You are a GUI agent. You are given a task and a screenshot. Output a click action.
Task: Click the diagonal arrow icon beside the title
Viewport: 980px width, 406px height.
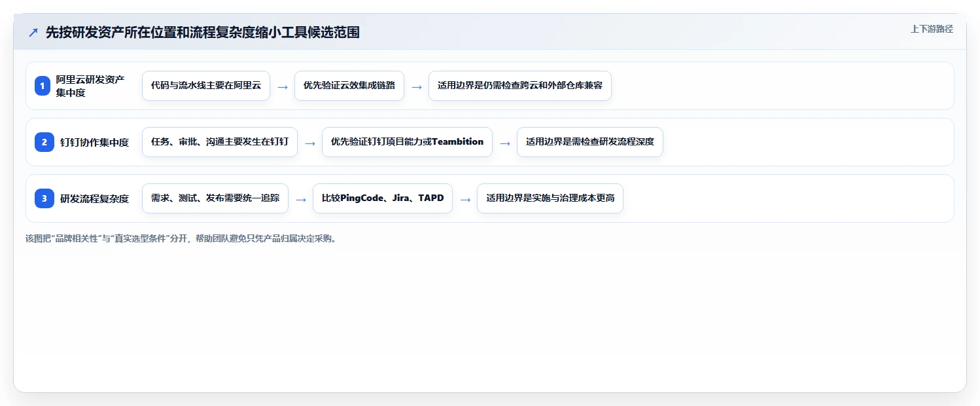click(33, 33)
